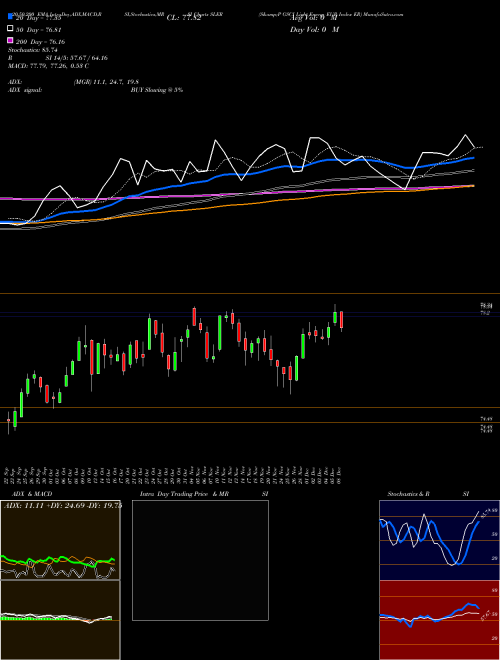The image size is (500, 660).
Task: Click the red-background RSI chart panel
Action: point(439,620)
